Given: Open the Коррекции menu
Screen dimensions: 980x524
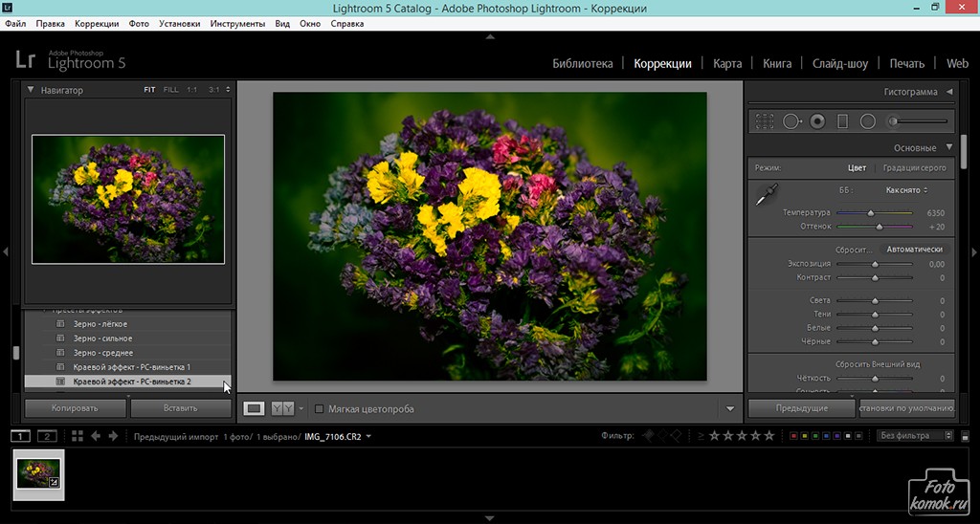Looking at the screenshot, I should point(97,24).
